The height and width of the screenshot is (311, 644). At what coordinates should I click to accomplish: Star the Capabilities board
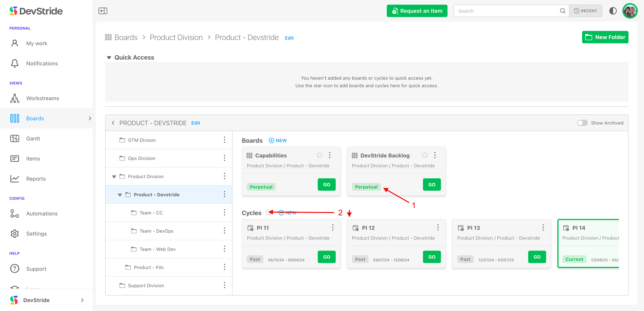coord(319,155)
